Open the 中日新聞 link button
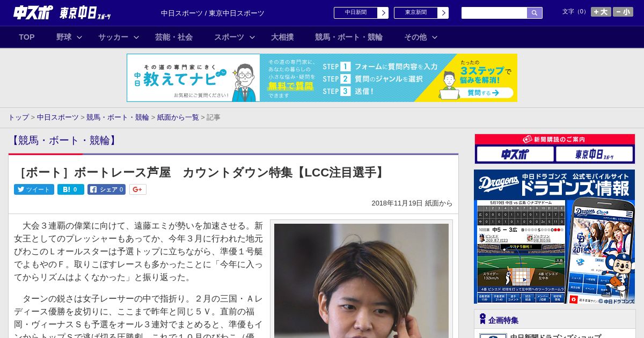 pyautogui.click(x=361, y=13)
